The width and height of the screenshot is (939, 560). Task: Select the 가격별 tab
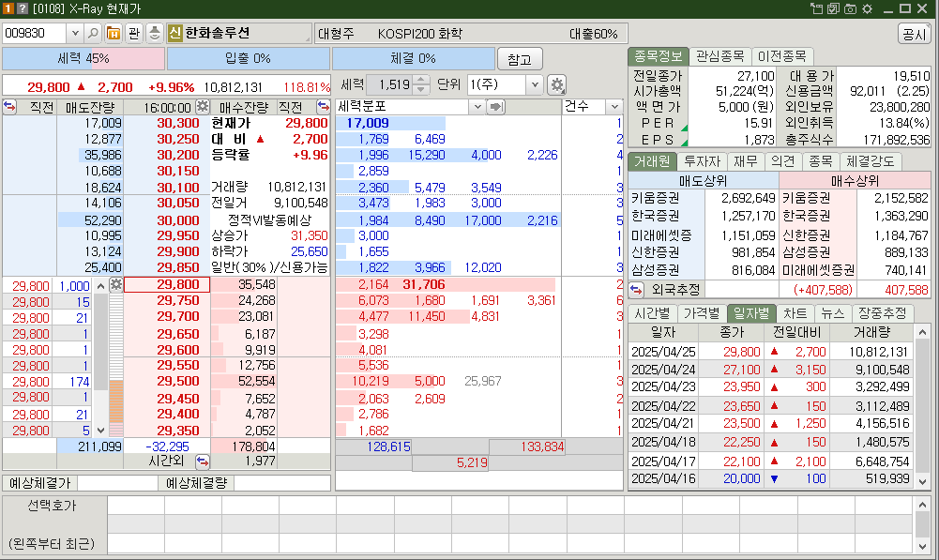[x=702, y=313]
